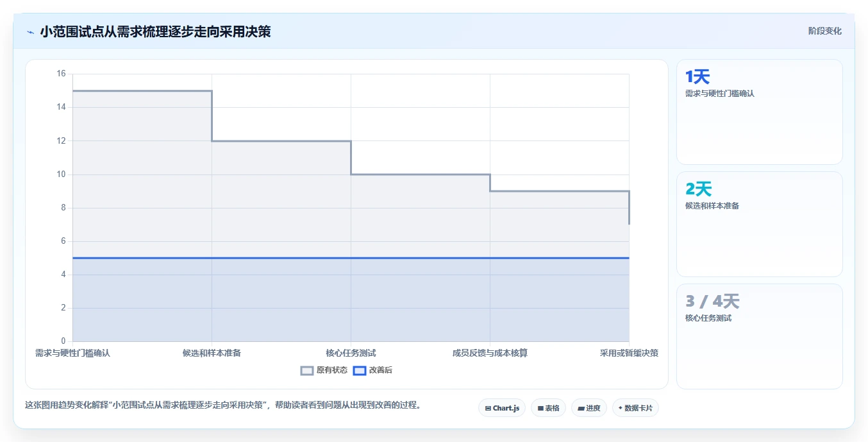Viewport: 868px width, 442px height.
Task: Click the chart description paragraph below chart
Action: (223, 405)
